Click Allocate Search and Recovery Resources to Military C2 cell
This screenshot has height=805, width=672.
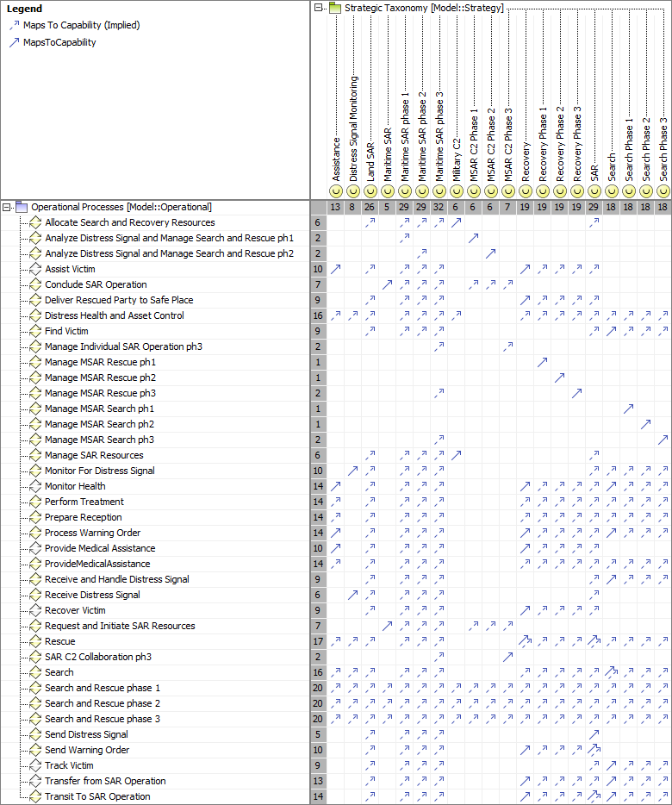[456, 222]
